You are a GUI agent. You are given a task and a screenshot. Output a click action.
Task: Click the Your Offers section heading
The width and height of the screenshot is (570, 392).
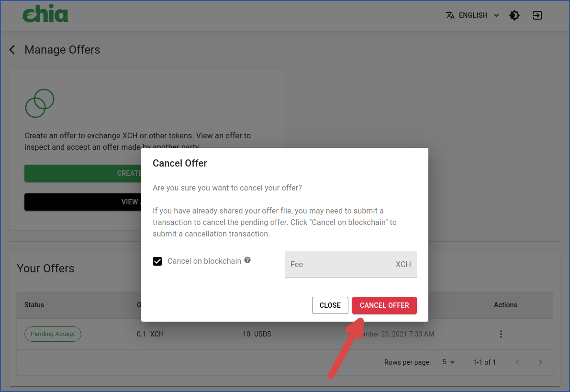(45, 269)
